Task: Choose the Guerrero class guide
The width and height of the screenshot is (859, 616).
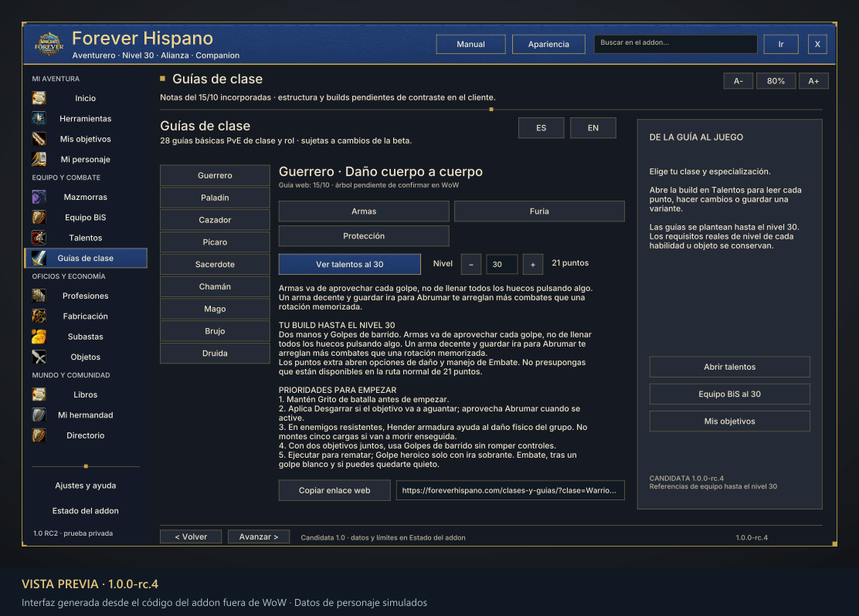Action: [215, 175]
